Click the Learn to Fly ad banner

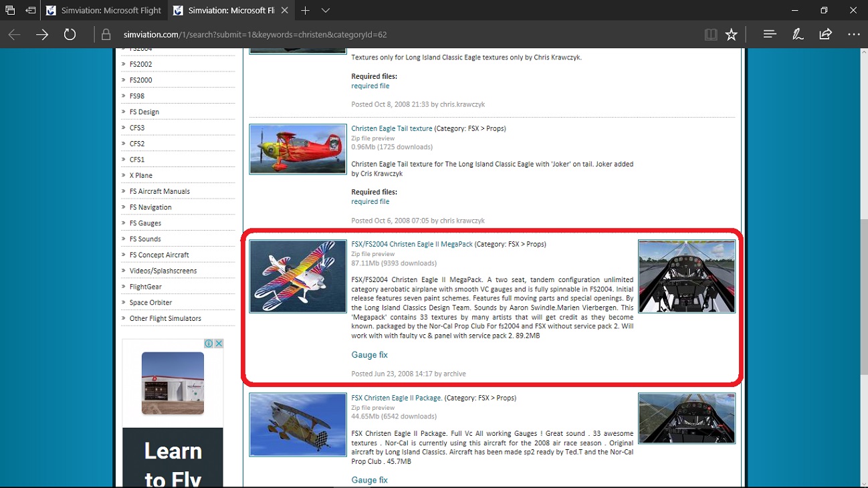point(173,458)
